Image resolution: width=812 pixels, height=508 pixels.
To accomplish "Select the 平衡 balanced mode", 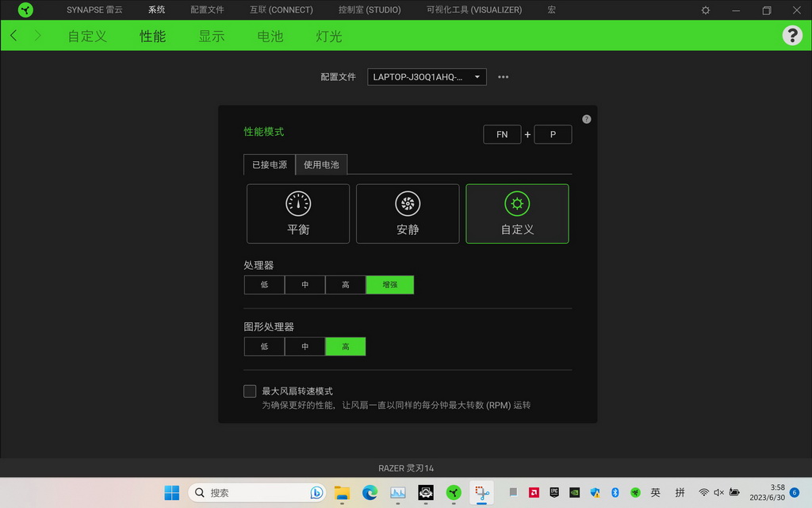I will [298, 214].
